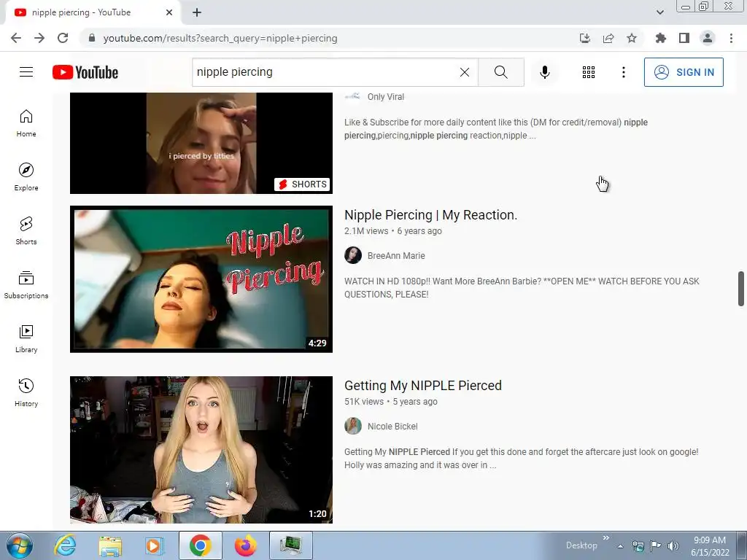Open History in the sidebar
Screen dimensions: 747x560
tap(26, 392)
